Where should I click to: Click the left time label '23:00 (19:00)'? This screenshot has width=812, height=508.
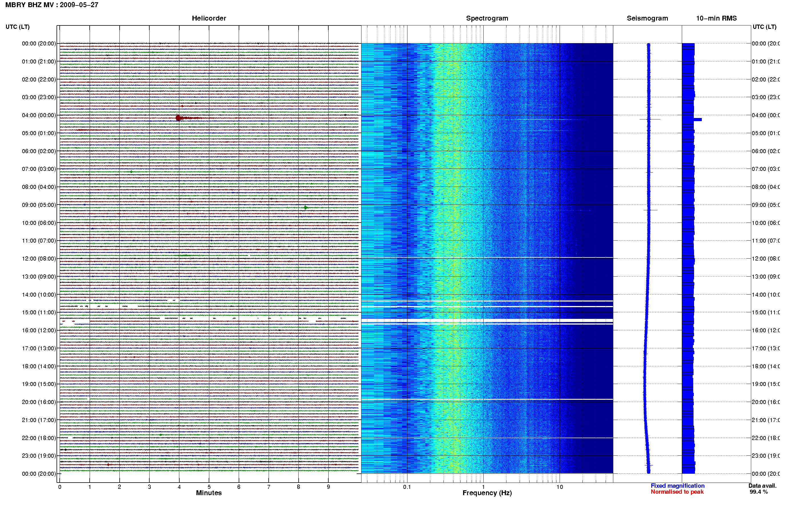coord(39,456)
